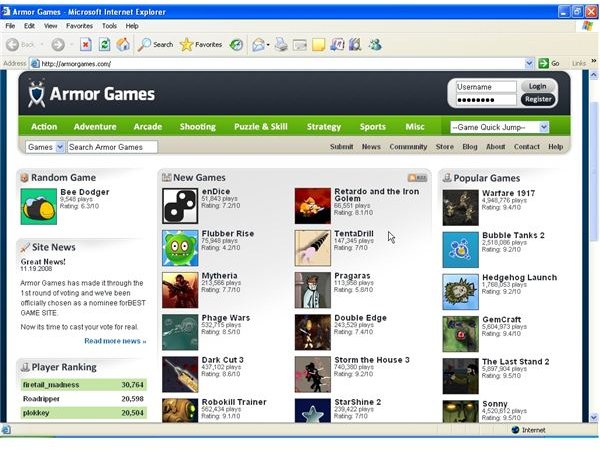Open Hedgehog Launch thumbnail
This screenshot has height=450, width=600.
[x=460, y=292]
